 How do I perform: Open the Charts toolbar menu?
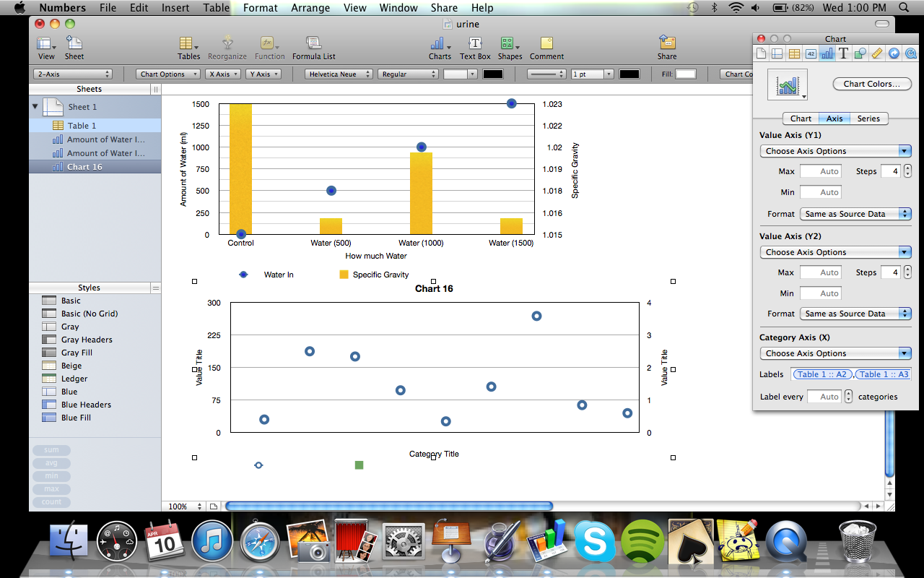[x=440, y=48]
